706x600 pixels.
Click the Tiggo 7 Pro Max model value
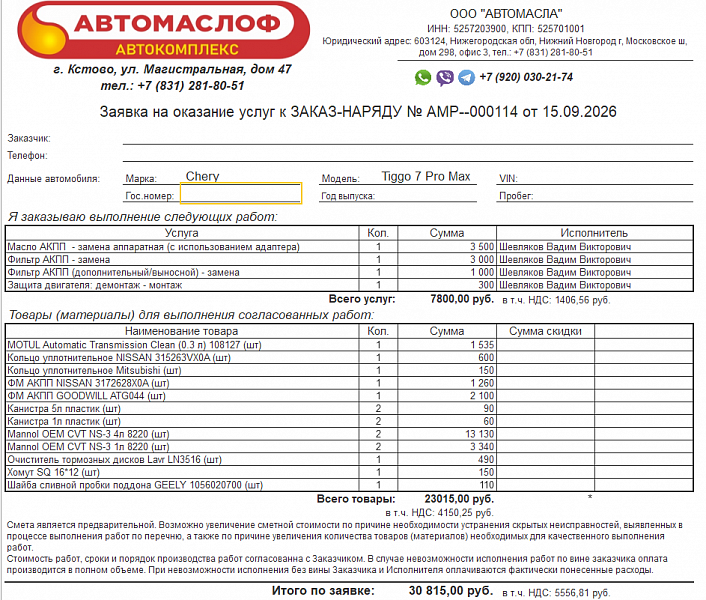(426, 176)
